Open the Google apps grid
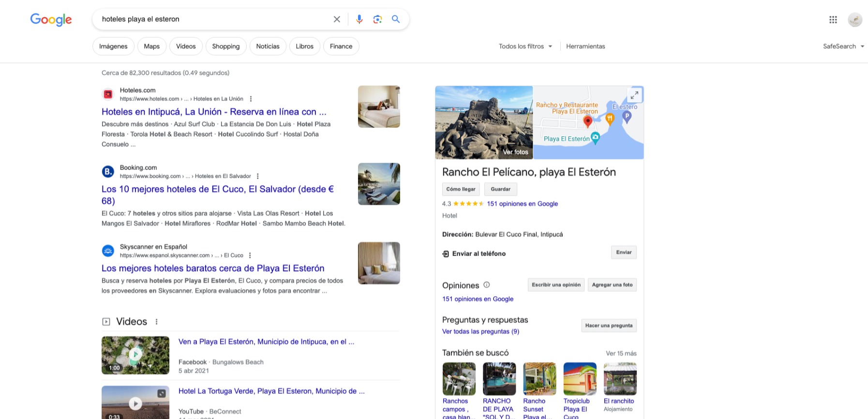This screenshot has height=419, width=868. click(833, 20)
